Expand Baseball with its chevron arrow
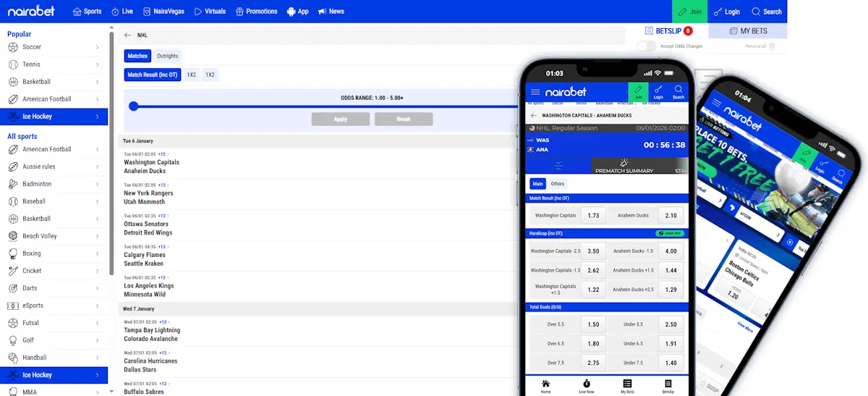This screenshot has height=396, width=868. (97, 201)
